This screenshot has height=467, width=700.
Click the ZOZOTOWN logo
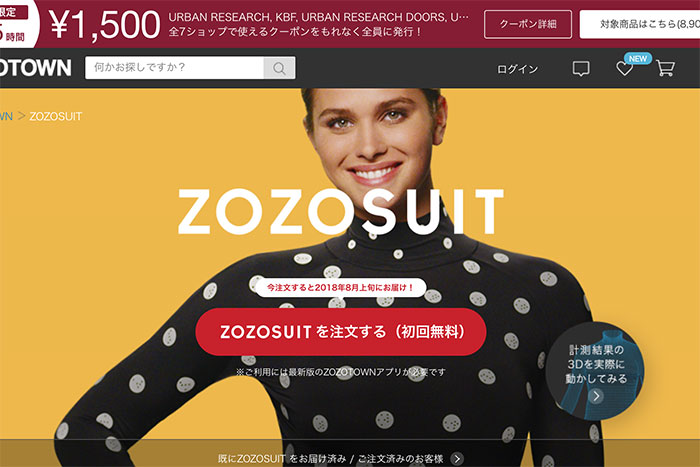[36, 68]
